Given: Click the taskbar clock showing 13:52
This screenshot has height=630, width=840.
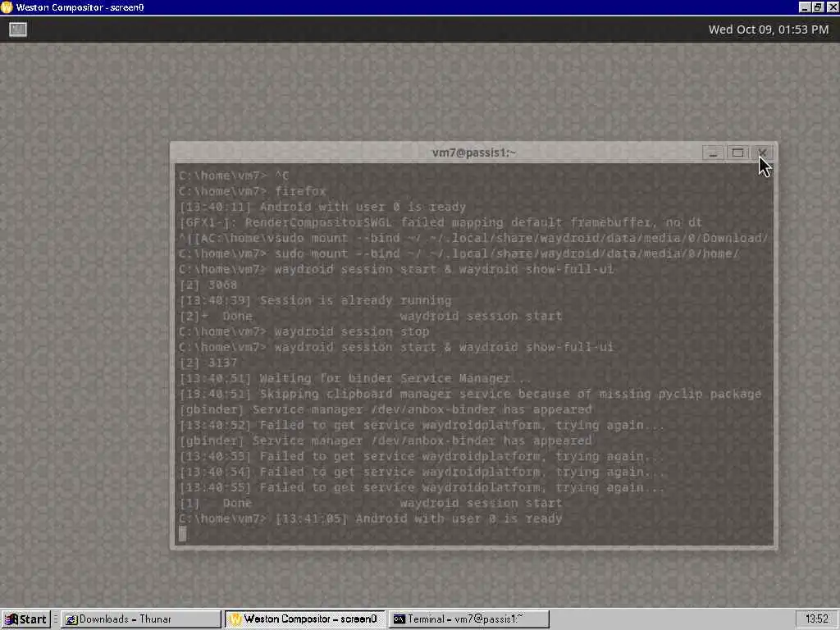Looking at the screenshot, I should coord(816,619).
